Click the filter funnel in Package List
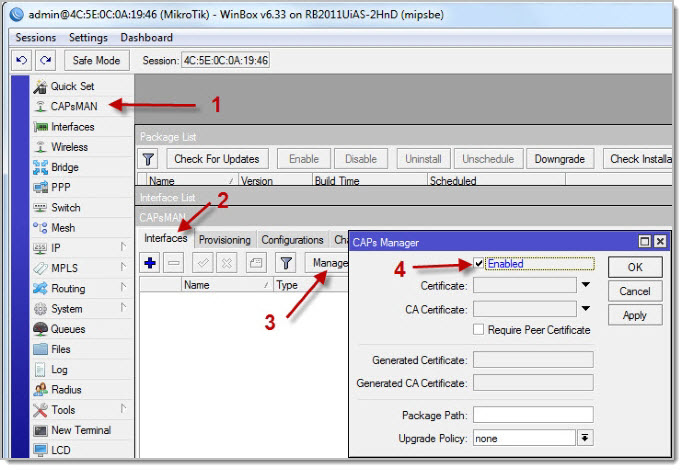This screenshot has width=684, height=470. [x=148, y=159]
